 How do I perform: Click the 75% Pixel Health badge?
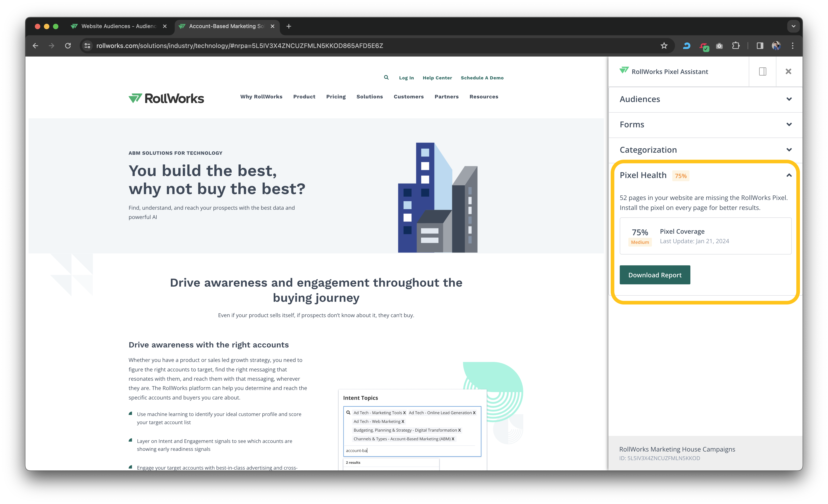pos(680,176)
